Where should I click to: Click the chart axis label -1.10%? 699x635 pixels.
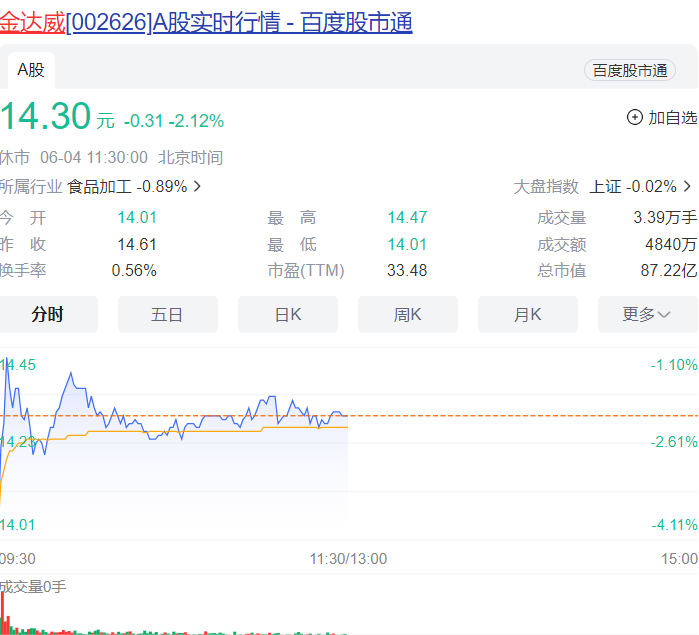pos(674,365)
